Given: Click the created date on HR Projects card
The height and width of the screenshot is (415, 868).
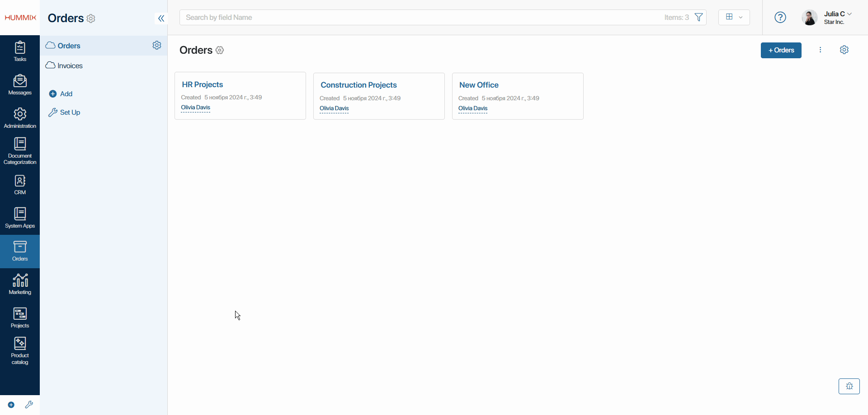Looking at the screenshot, I should (233, 97).
